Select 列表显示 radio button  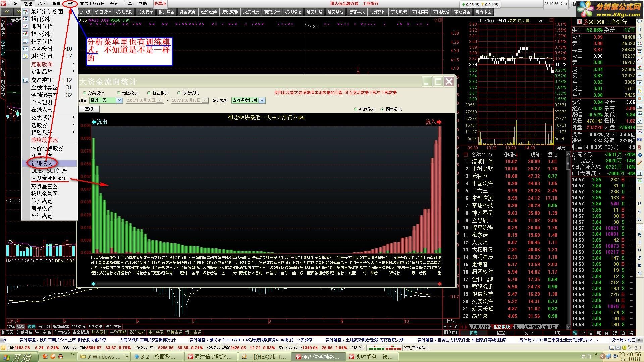(x=356, y=109)
